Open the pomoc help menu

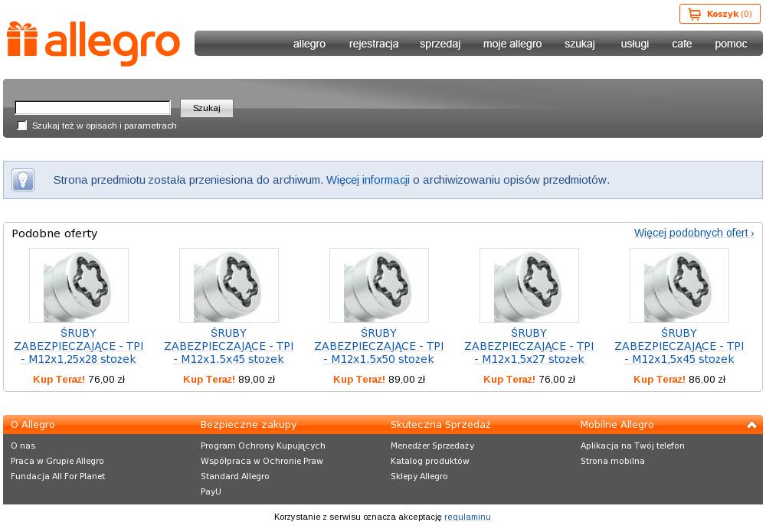pyautogui.click(x=731, y=44)
